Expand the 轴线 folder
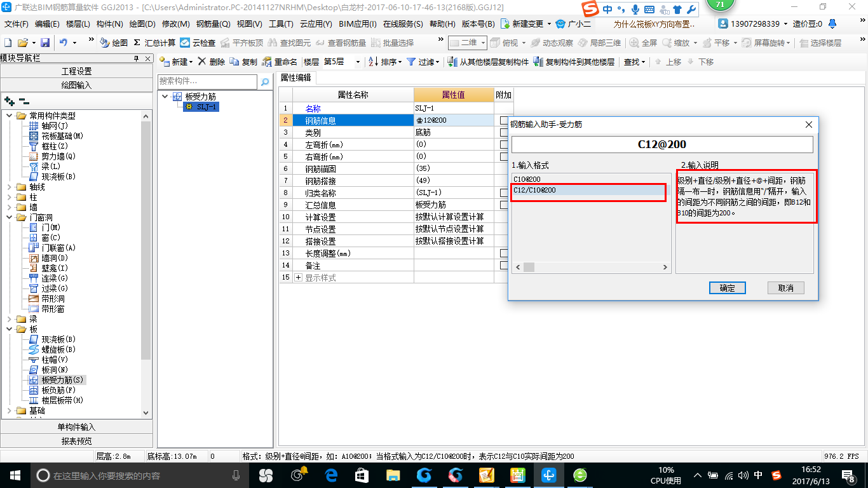This screenshot has height=488, width=868. (x=10, y=187)
